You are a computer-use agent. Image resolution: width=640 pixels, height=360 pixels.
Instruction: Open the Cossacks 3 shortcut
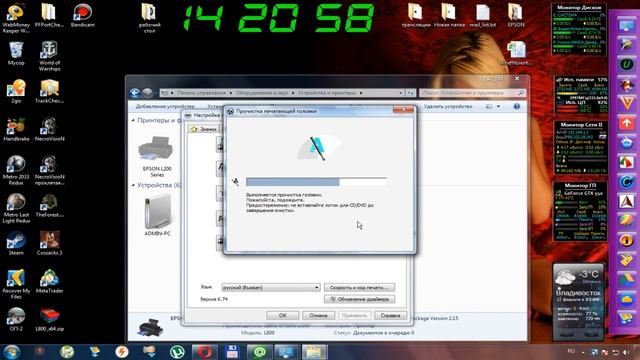pyautogui.click(x=49, y=243)
